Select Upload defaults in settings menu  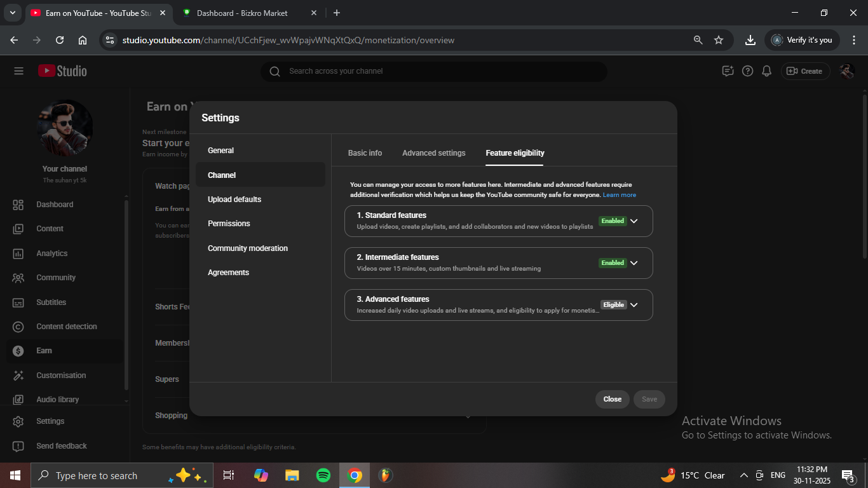(x=234, y=200)
